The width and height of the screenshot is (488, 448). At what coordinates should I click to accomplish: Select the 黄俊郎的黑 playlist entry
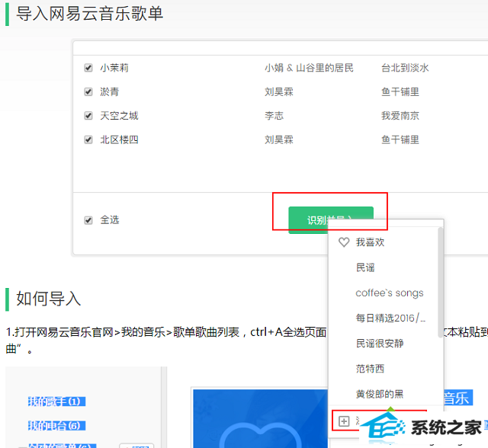[380, 394]
